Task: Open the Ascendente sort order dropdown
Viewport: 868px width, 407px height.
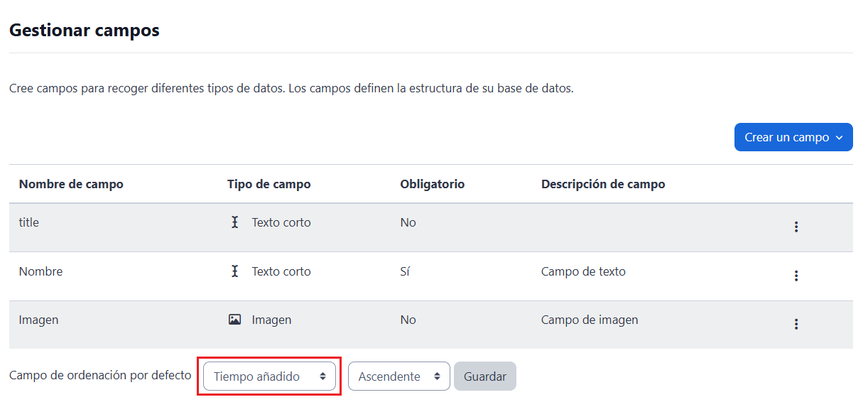Action: [398, 376]
